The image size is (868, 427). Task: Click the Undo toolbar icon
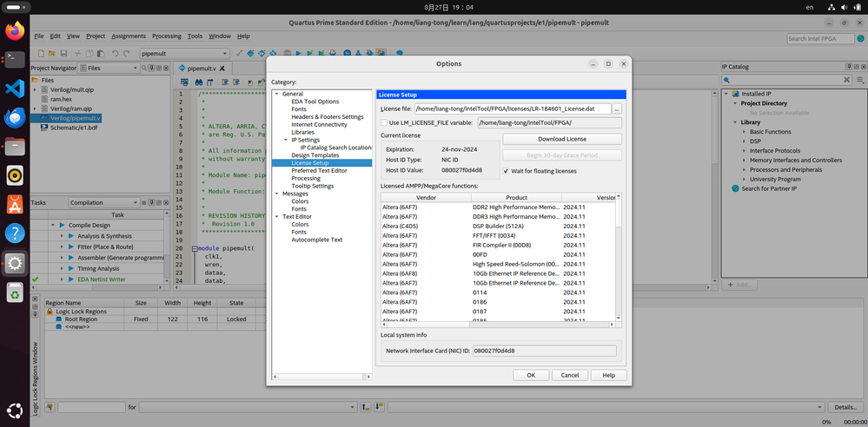tap(115, 54)
